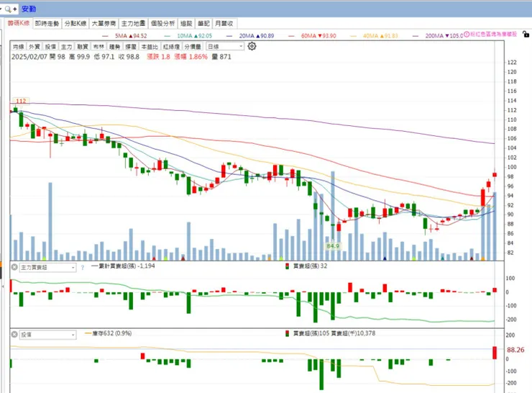
Task: Toggle the 趨勢 trend overlay
Action: coord(115,47)
